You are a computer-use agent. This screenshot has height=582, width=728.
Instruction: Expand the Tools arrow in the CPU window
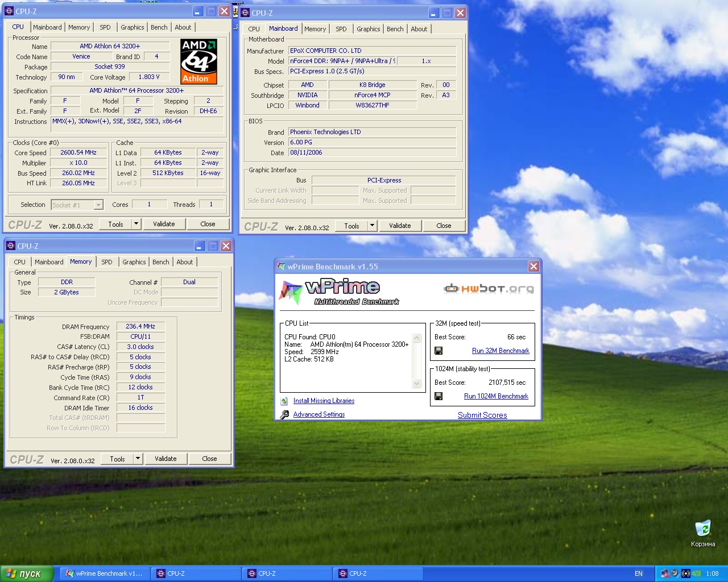(x=136, y=224)
